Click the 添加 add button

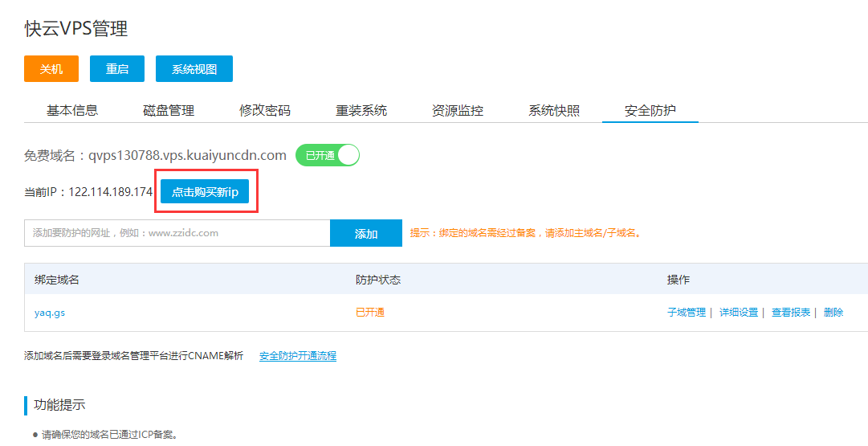[x=366, y=233]
